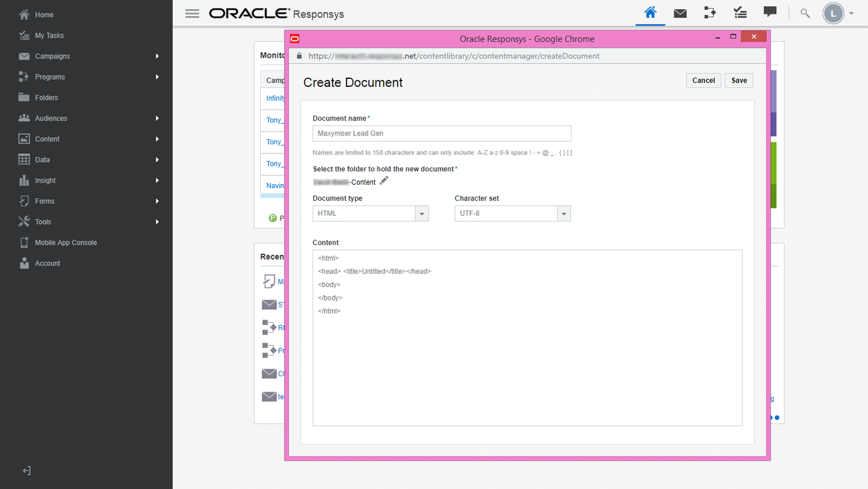Screen dimensions: 868x489
Task: Click the Tools wrench icon in sidebar
Action: [x=24, y=222]
